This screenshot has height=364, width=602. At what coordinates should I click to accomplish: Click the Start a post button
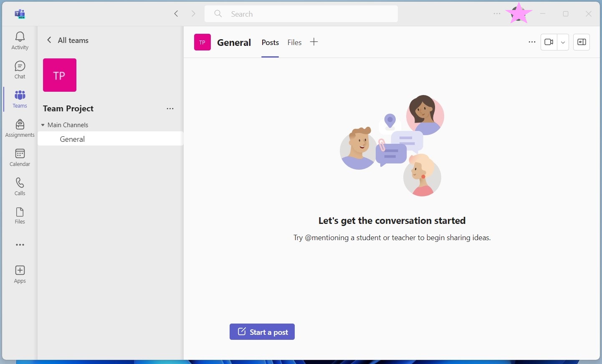[x=262, y=332]
